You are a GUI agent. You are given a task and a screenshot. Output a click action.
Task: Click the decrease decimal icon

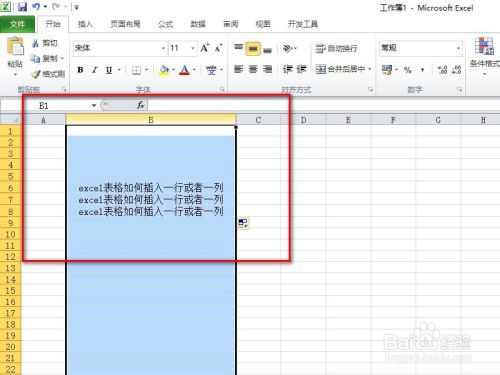click(457, 70)
